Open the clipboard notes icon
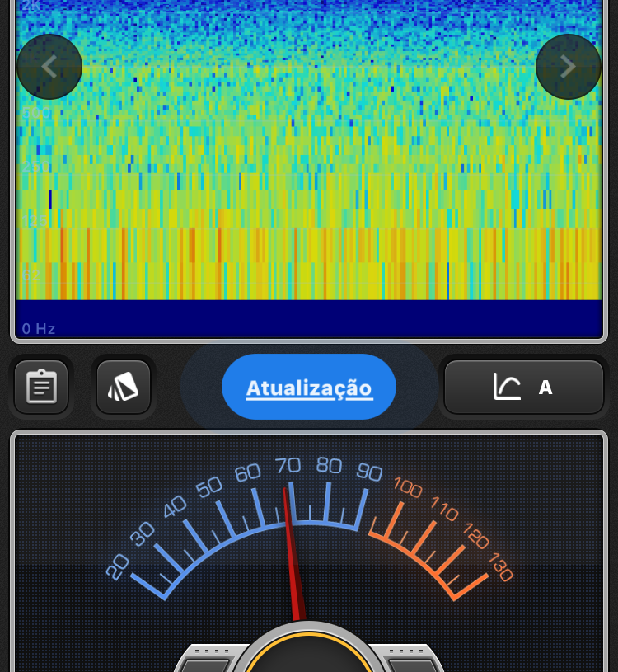Image resolution: width=618 pixels, height=672 pixels. click(41, 387)
